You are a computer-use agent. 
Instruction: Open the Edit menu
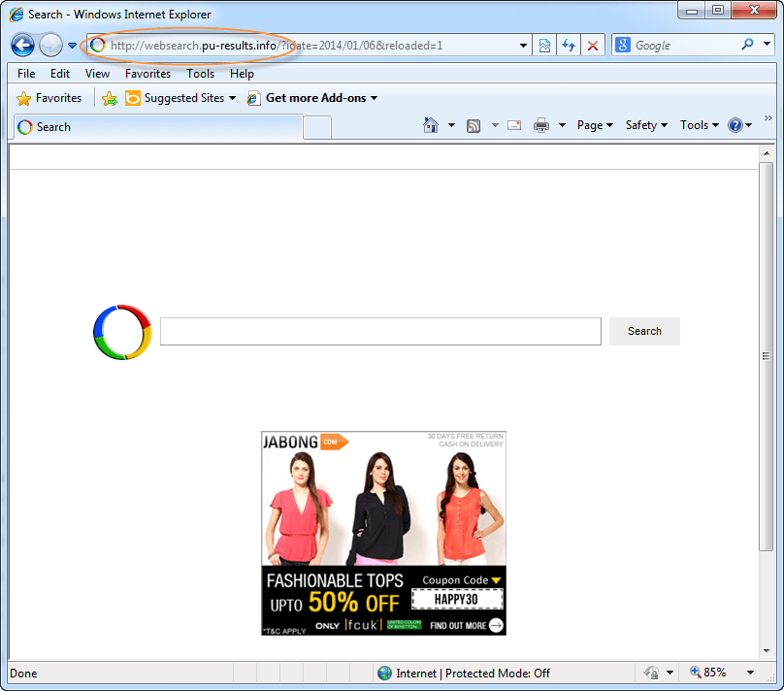(60, 74)
